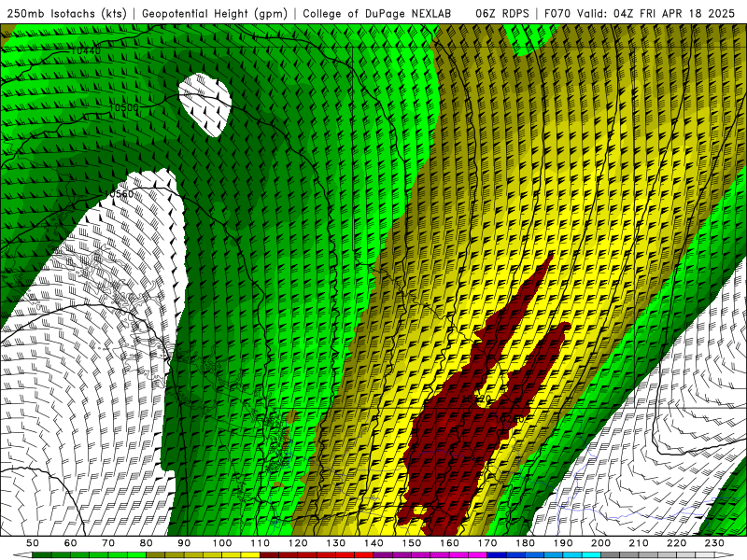
Task: Click the "250mb Isotachs (kts)" title text
Action: (x=66, y=13)
